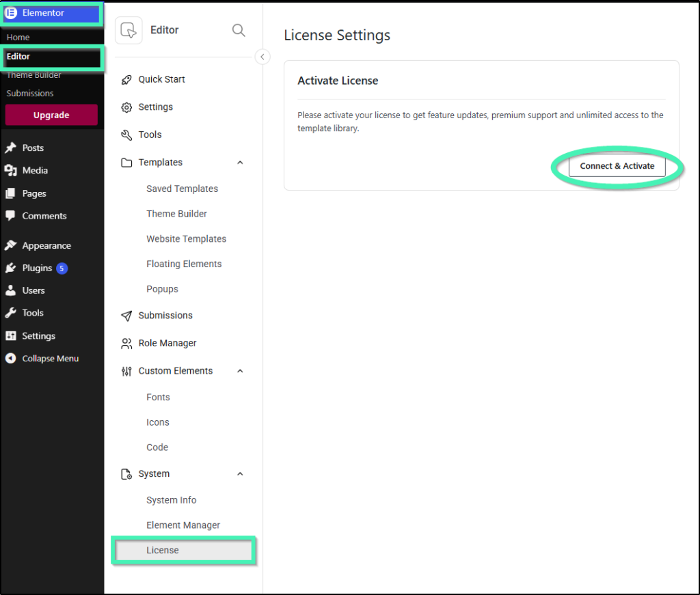This screenshot has height=595, width=700.
Task: Select the License menu item
Action: 183,551
